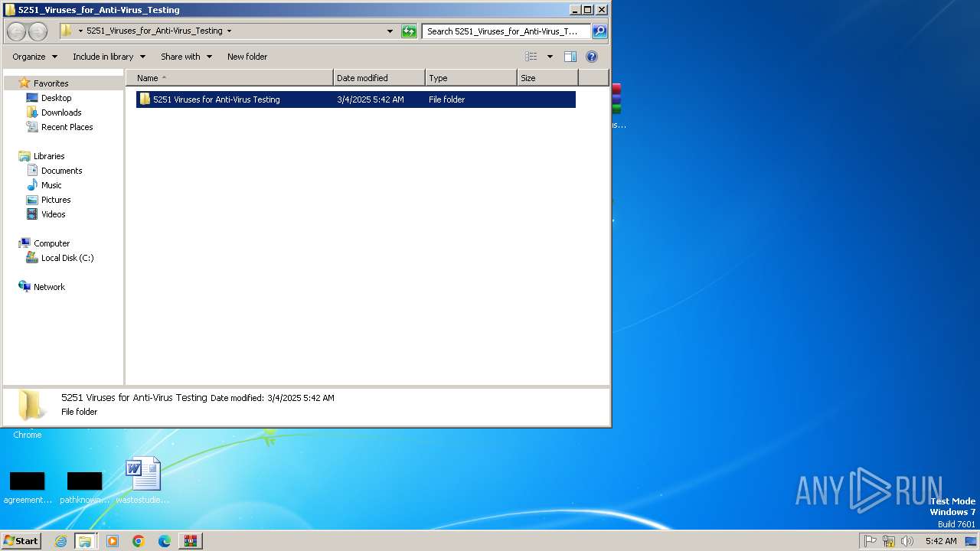This screenshot has height=551, width=980.
Task: Open Windows Media Player from taskbar
Action: (x=113, y=541)
